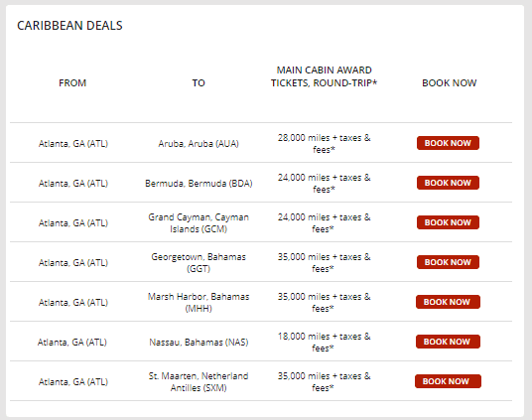
Task: Book the Marsh Harbor, Bahamas flight
Action: click(448, 302)
